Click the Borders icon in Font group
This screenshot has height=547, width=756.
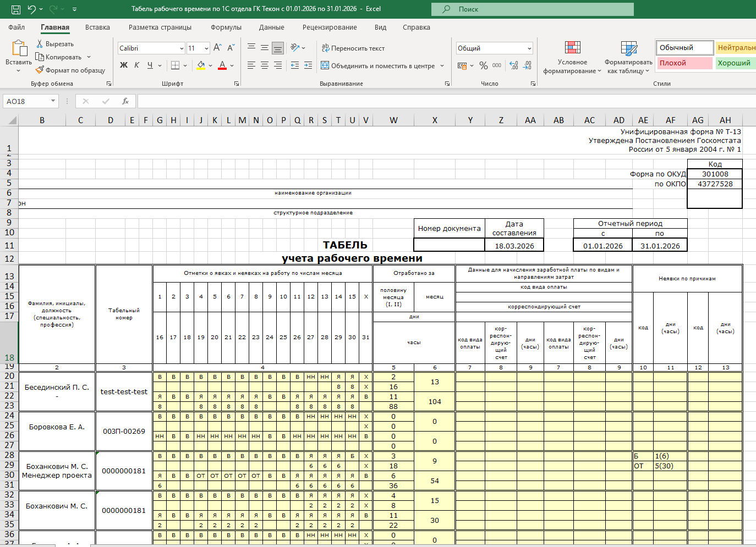pyautogui.click(x=176, y=65)
